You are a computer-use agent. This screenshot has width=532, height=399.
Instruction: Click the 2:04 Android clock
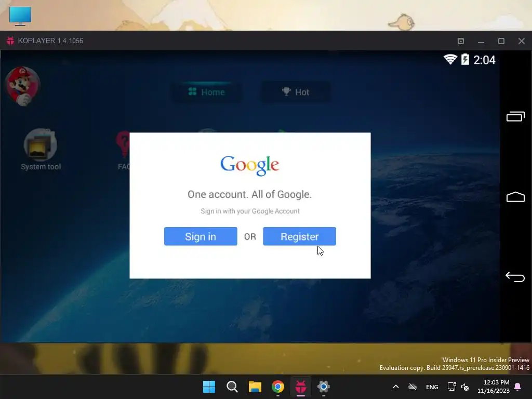click(x=484, y=60)
